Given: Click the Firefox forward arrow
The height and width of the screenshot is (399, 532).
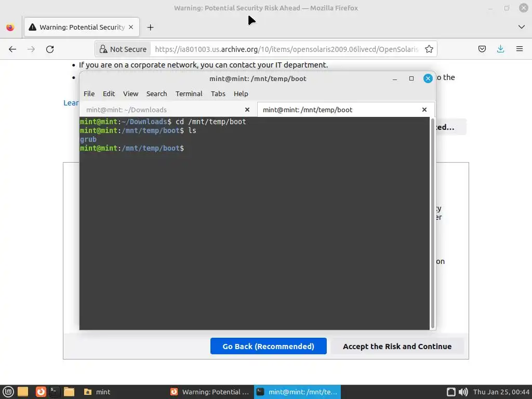Looking at the screenshot, I should click(x=31, y=49).
